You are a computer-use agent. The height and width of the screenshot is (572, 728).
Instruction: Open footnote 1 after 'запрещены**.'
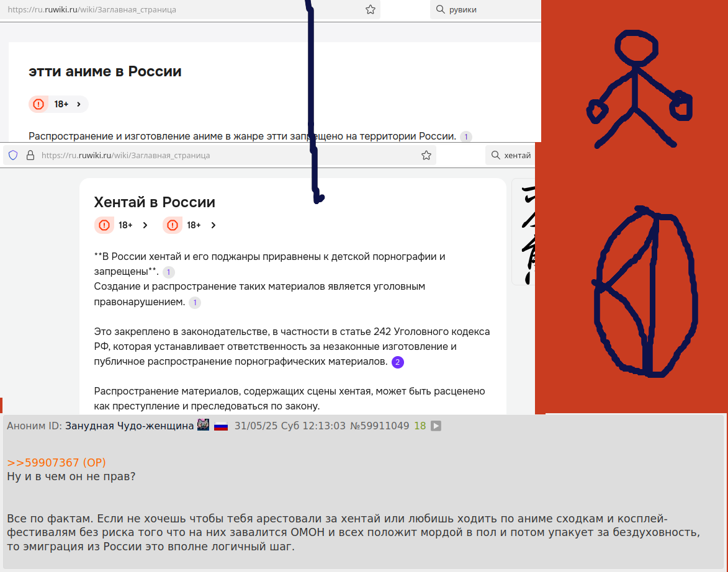(x=169, y=272)
